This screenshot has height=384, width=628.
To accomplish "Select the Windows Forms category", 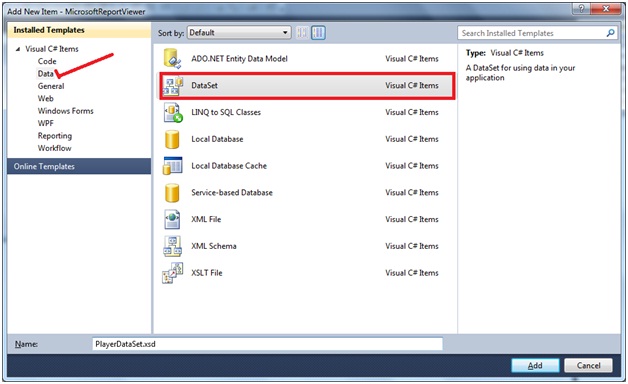I will (x=65, y=111).
